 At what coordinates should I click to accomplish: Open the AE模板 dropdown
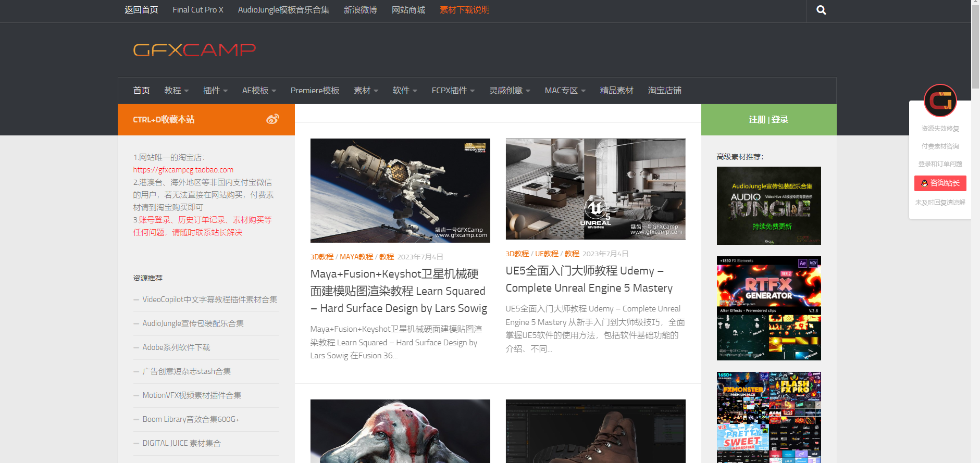pos(259,91)
